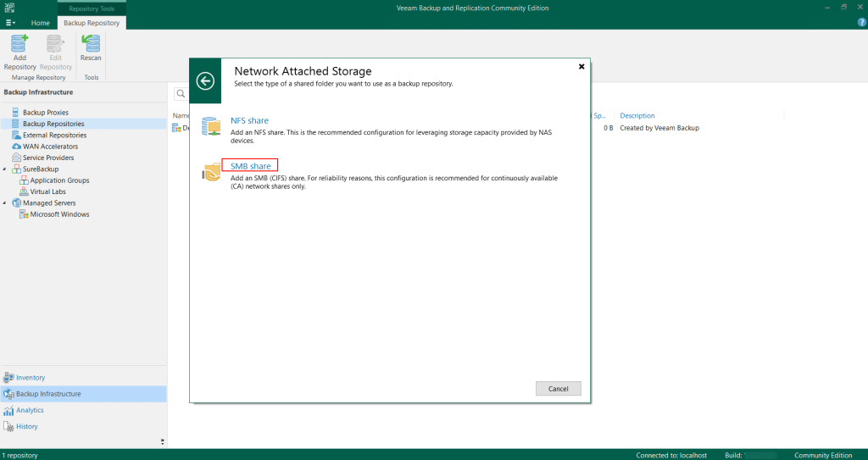The width and height of the screenshot is (868, 460).
Task: Click the Virtual Labs flask icon
Action: tap(24, 191)
